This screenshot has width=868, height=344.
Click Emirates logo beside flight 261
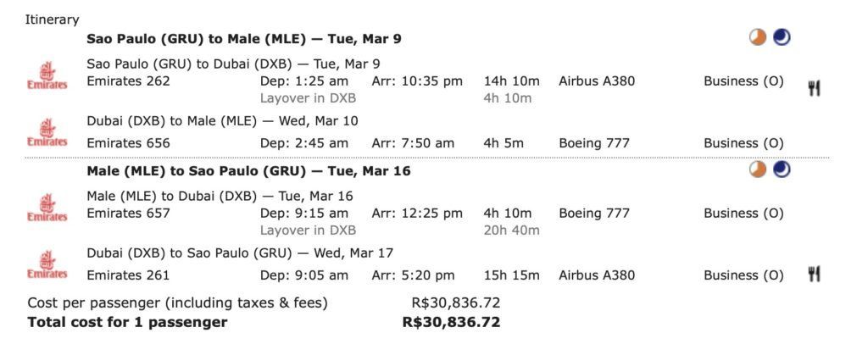47,265
